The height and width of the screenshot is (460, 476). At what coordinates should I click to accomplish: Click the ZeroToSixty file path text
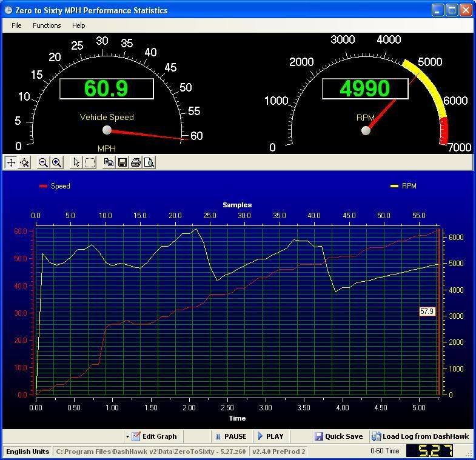pos(151,452)
